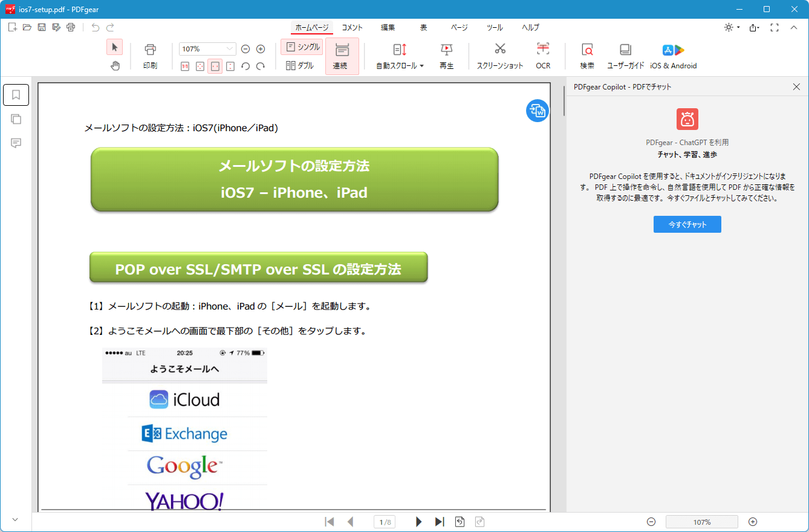Open the ツール tab
The width and height of the screenshot is (809, 532).
click(x=495, y=28)
